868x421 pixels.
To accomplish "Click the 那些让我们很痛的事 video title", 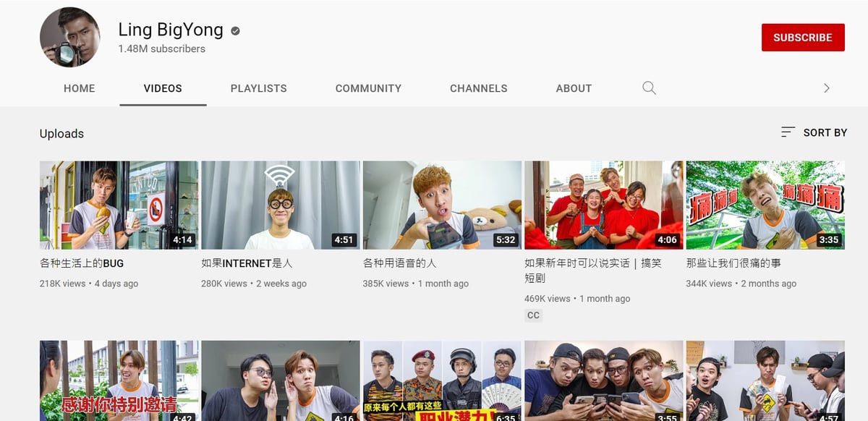I will coord(733,263).
